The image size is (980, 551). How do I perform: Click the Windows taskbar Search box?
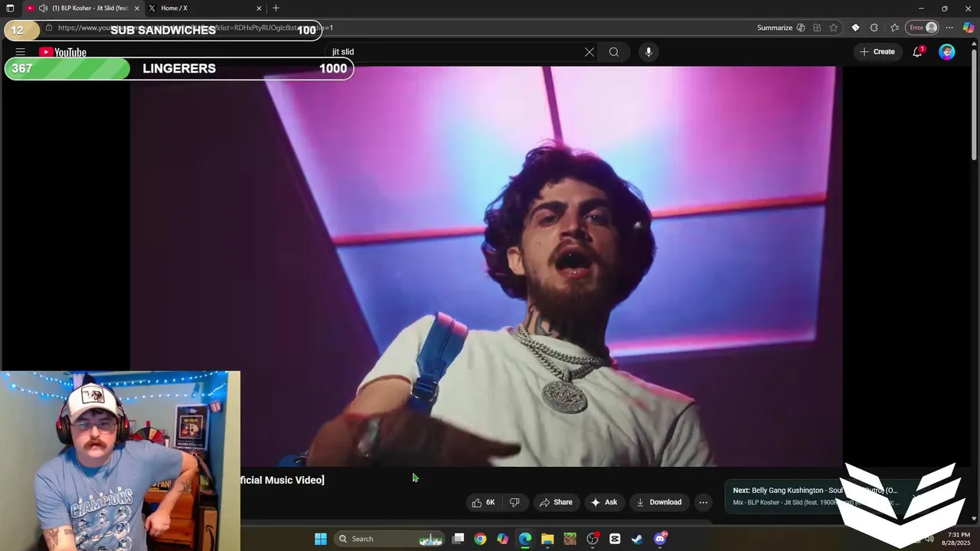pyautogui.click(x=390, y=539)
